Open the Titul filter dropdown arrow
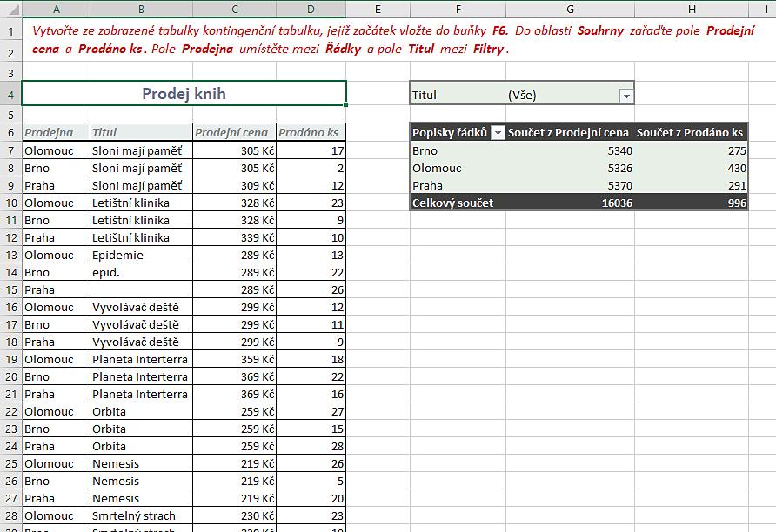776x532 pixels. (x=626, y=96)
